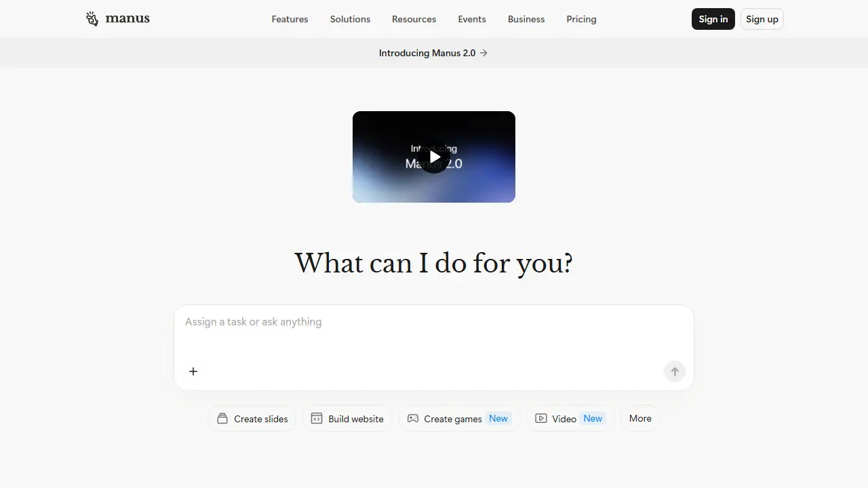Open the Solutions menu
Screen dimensions: 868x488
click(x=350, y=19)
